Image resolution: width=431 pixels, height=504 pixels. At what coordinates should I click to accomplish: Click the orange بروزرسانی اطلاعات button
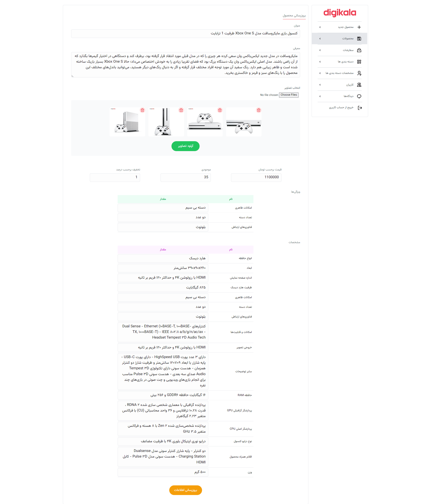(x=185, y=490)
